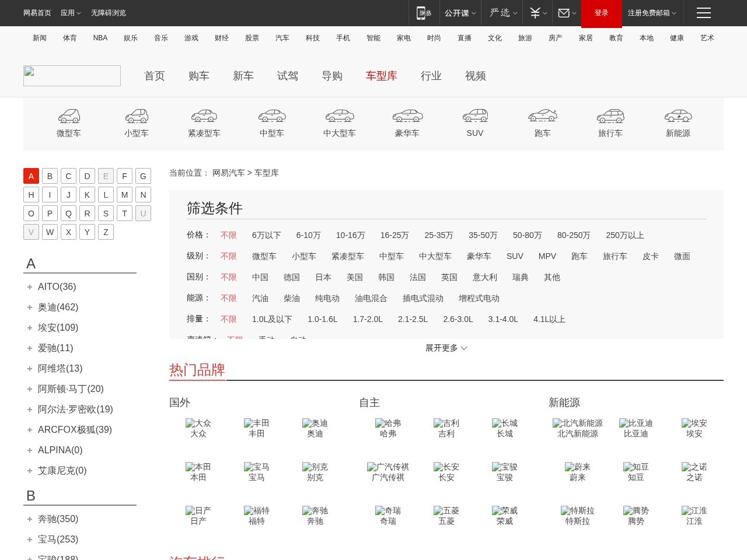Image resolution: width=747 pixels, height=560 pixels.
Task: Filter displacement by 1.0-1.6L
Action: (x=323, y=319)
